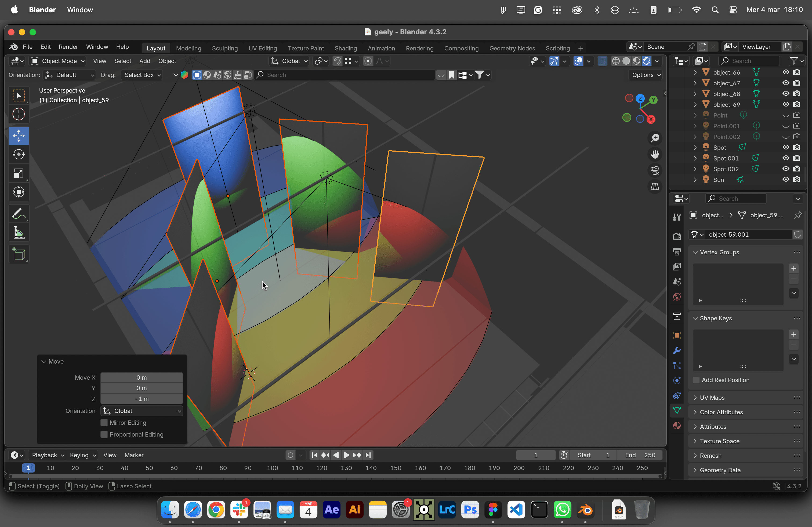Select the Scale tool in toolbar
Screen dimensions: 812x527
[x=19, y=174]
